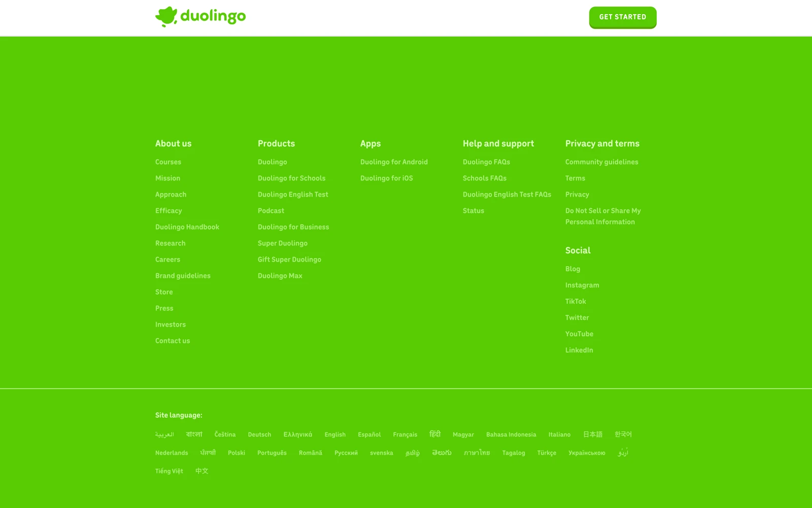Open the Privacy link

(577, 195)
